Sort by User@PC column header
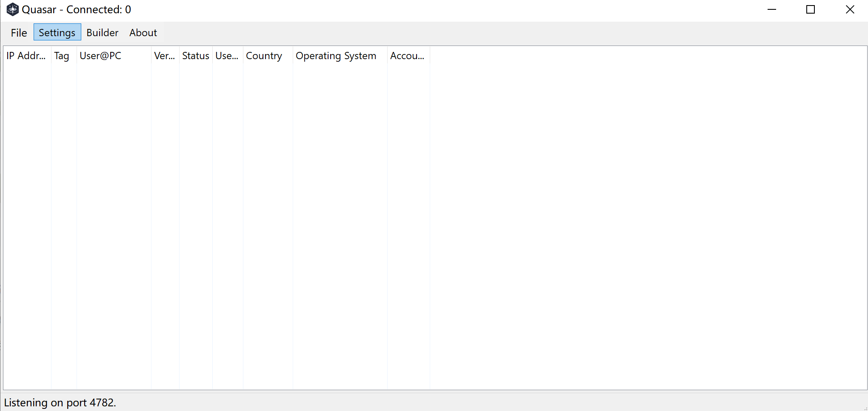The width and height of the screenshot is (868, 411). 114,56
